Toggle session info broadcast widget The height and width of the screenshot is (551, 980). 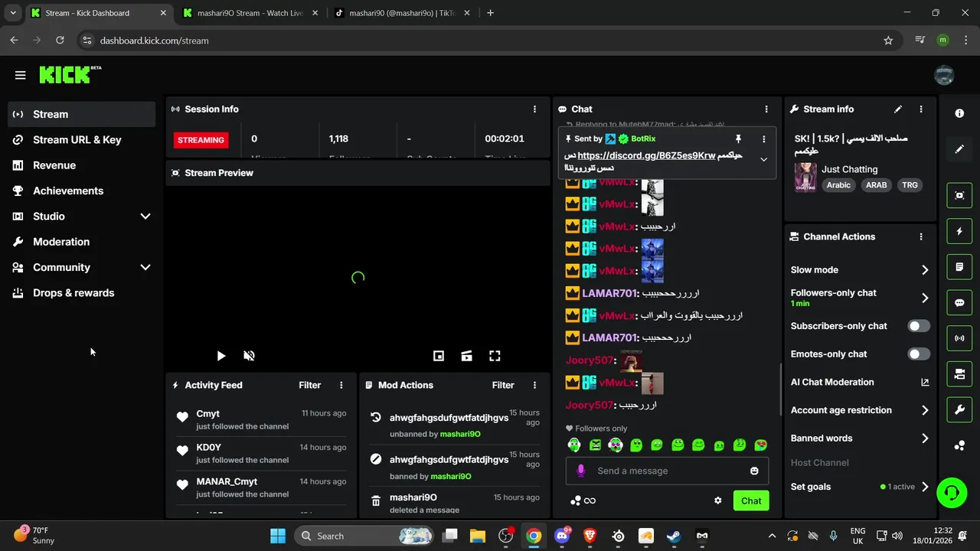tap(959, 338)
